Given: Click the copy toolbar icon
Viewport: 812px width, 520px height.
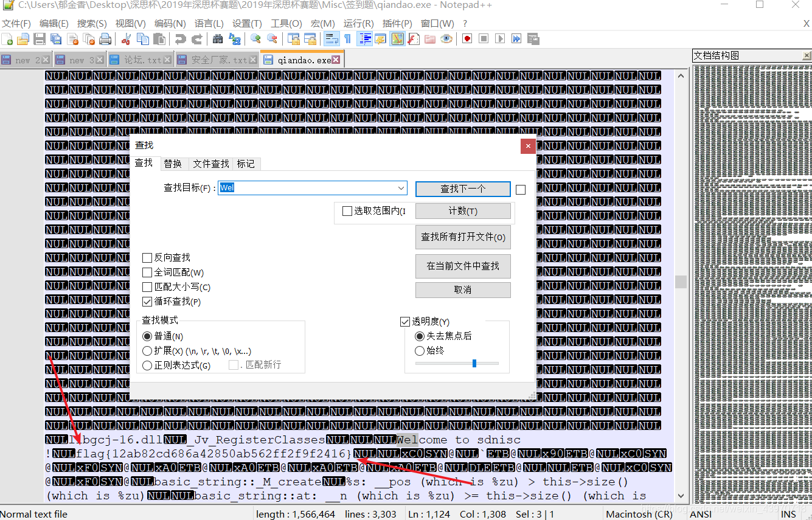Looking at the screenshot, I should point(143,39).
